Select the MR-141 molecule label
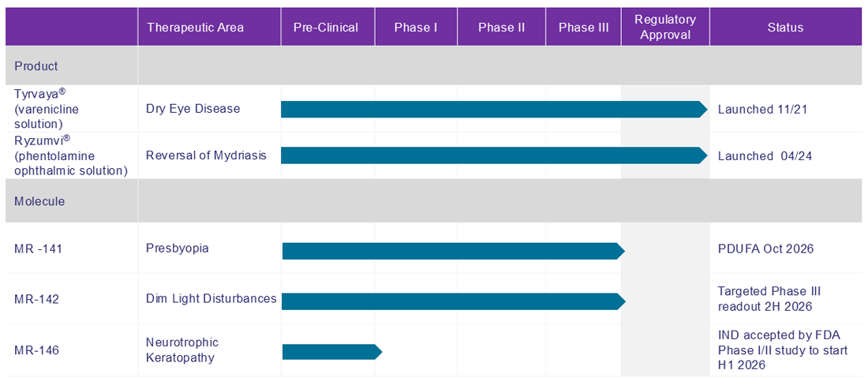 click(39, 249)
